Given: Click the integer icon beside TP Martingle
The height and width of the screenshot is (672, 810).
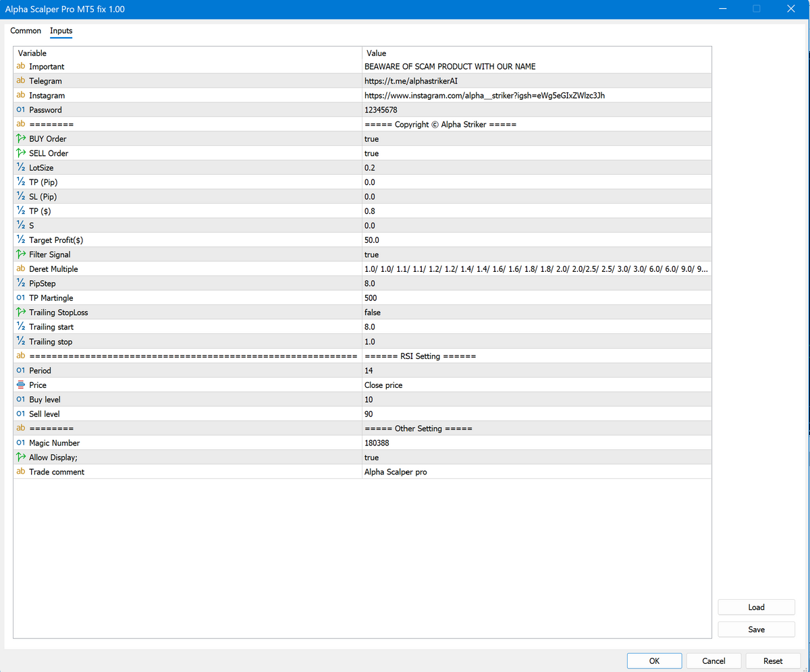Looking at the screenshot, I should pos(20,298).
